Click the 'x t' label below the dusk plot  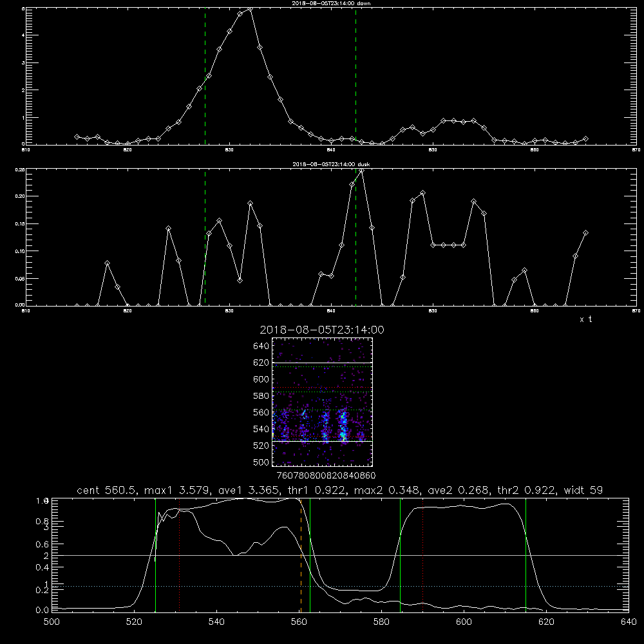pos(585,319)
